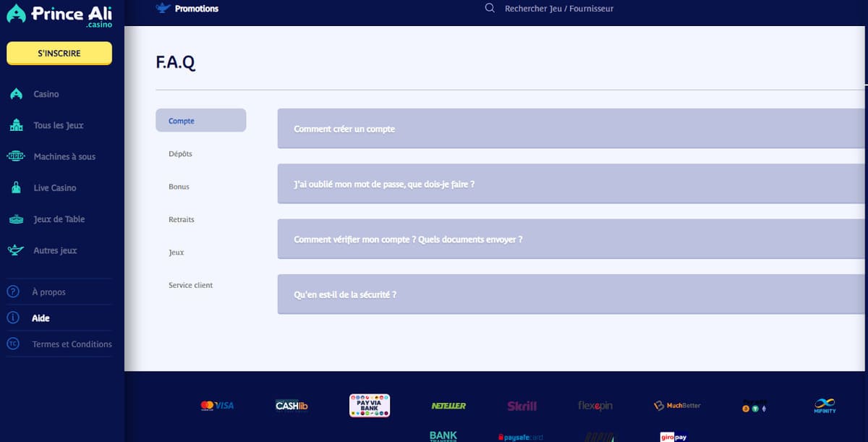Open Tous les Jeux from the sidebar
The width and height of the screenshot is (868, 442).
14,125
